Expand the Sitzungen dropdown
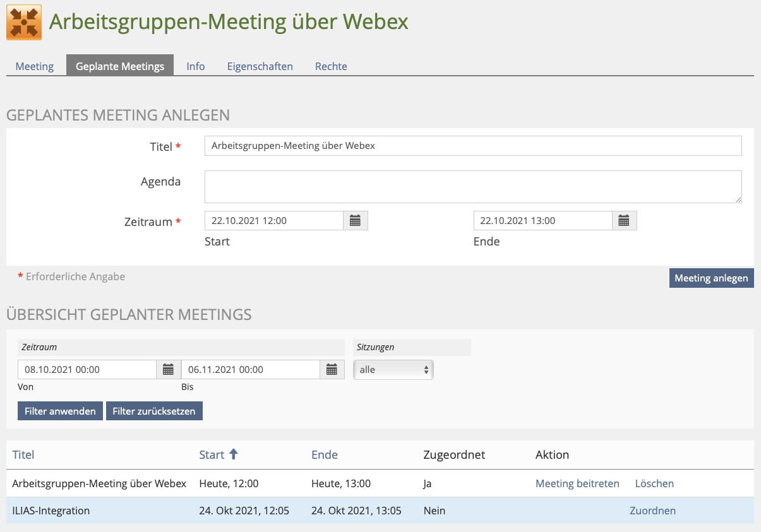 coord(393,370)
